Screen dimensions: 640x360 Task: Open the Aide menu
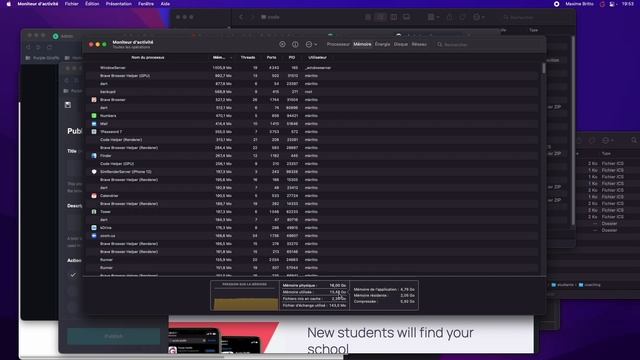click(165, 4)
